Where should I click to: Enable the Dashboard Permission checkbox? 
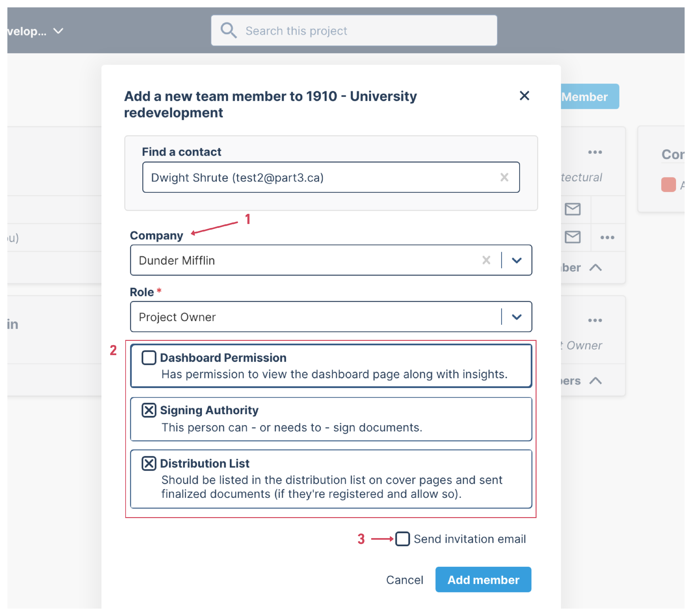(149, 358)
